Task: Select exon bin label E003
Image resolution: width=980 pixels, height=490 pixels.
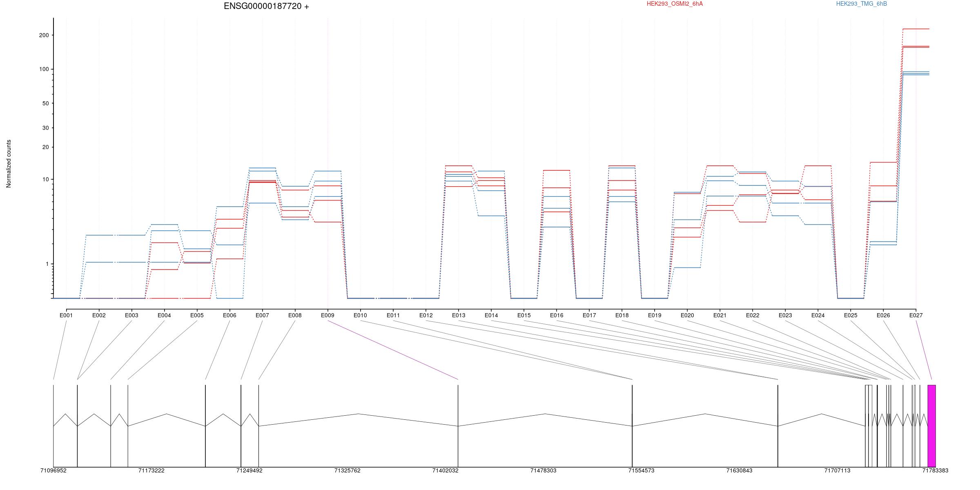Action: [131, 315]
